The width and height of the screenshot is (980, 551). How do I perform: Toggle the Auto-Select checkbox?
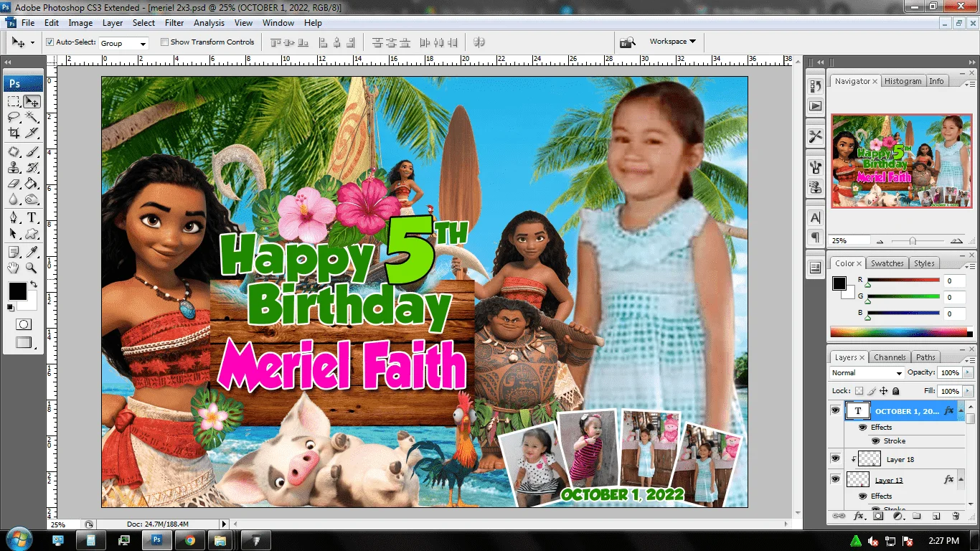pos(50,42)
